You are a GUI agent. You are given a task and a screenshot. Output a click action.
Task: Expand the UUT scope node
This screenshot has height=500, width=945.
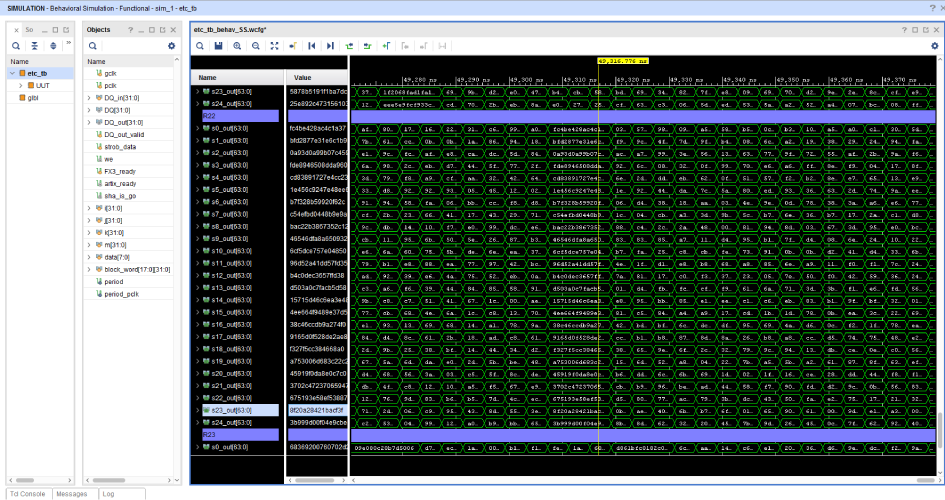click(20, 86)
